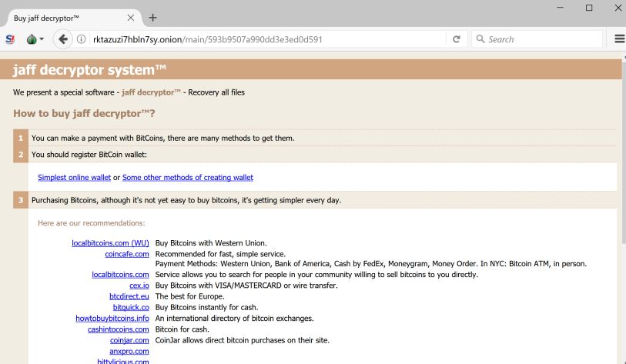Maximize the browser window
This screenshot has width=626, height=364.
point(589,8)
